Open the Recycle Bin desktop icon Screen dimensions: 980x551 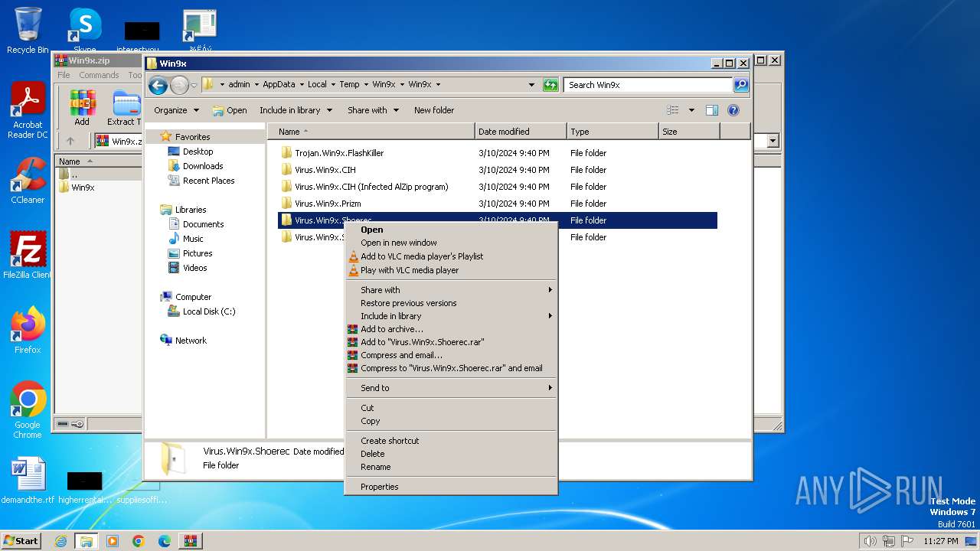click(x=28, y=31)
